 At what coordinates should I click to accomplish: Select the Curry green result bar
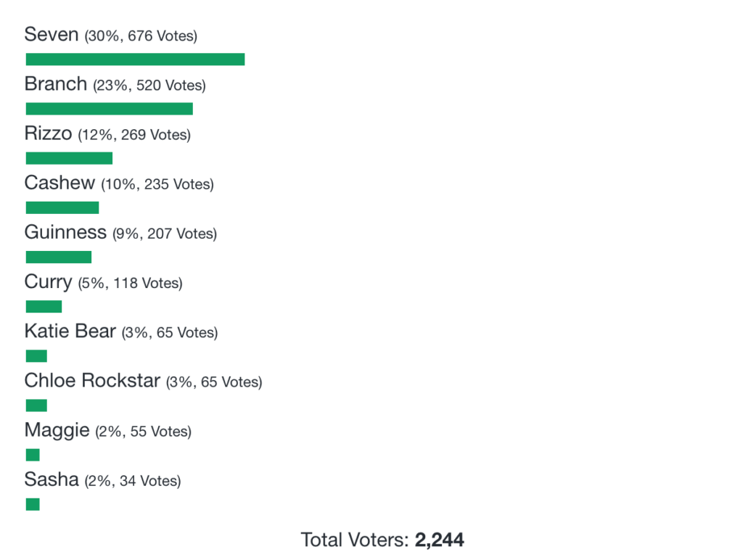pos(44,307)
